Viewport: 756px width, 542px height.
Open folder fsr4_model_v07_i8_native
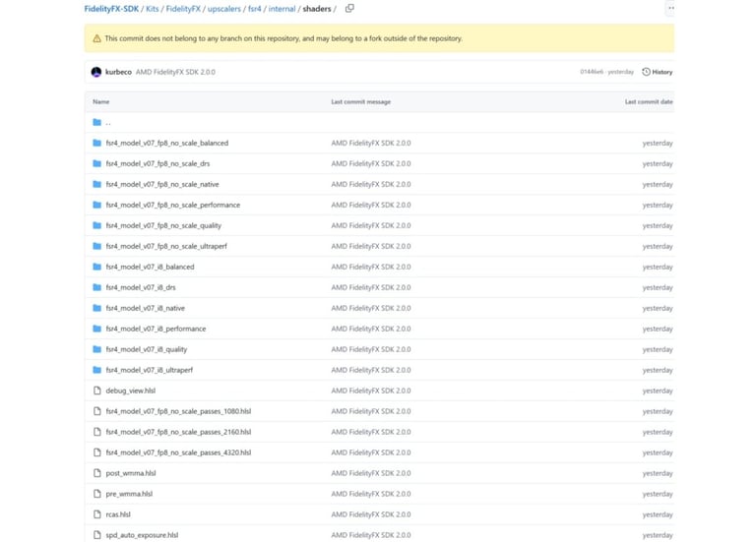coord(145,308)
